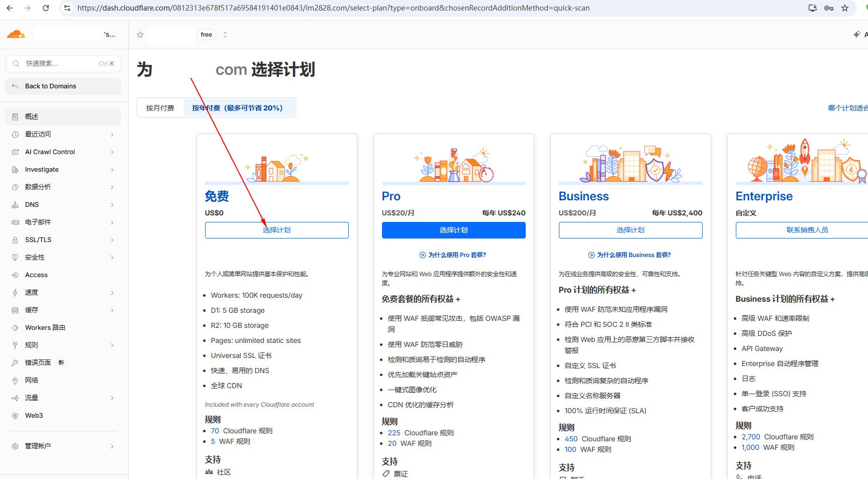Click the 免费 plan illustration
The width and height of the screenshot is (868, 479).
pyautogui.click(x=277, y=168)
